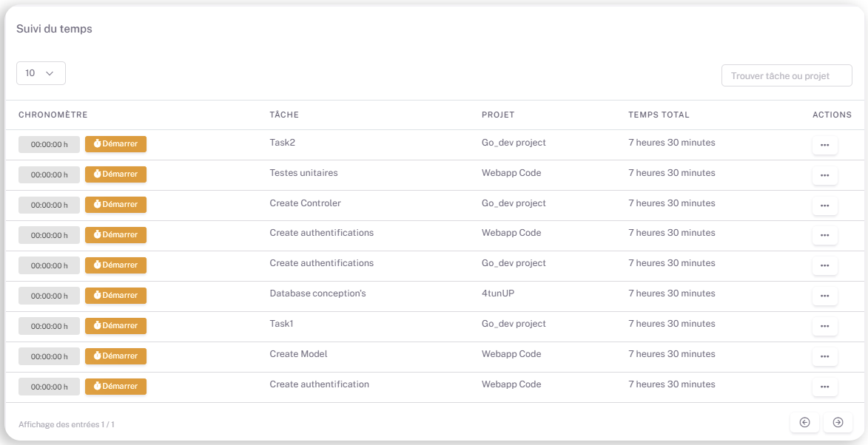Screen dimensions: 868x445
Task: Sort by Temps total column header
Action: (x=659, y=115)
